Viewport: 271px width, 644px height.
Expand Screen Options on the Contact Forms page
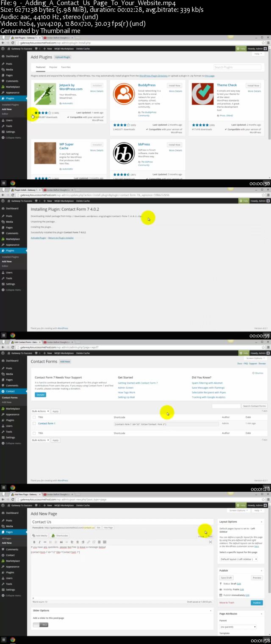tap(256, 358)
